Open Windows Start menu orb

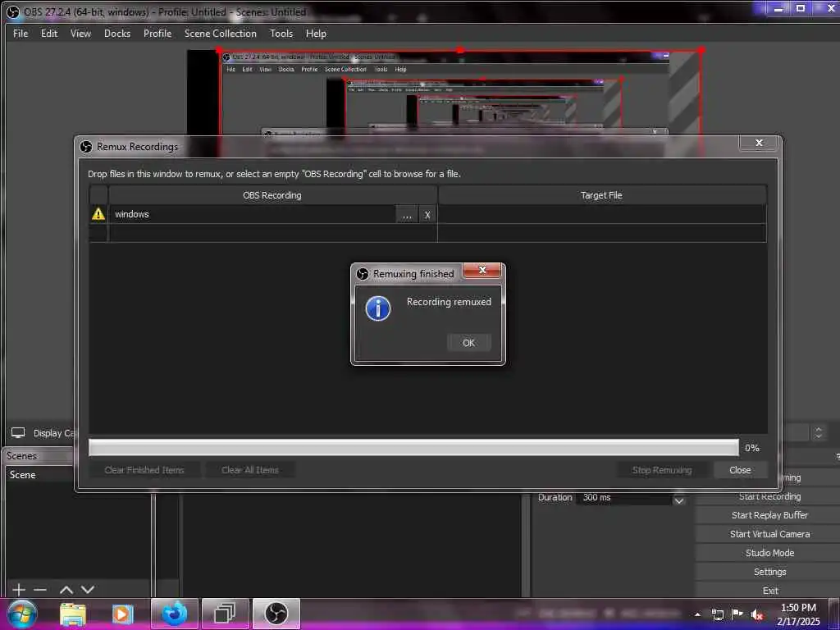(x=22, y=614)
